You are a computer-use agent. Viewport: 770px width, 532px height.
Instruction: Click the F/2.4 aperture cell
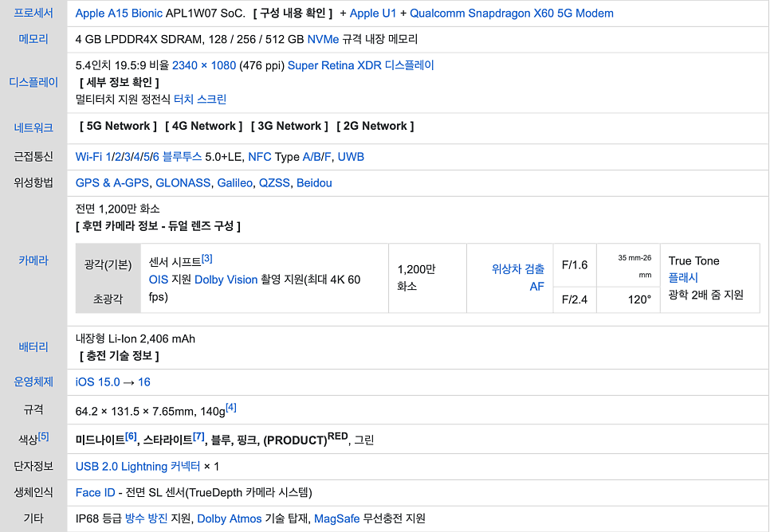[x=575, y=299]
